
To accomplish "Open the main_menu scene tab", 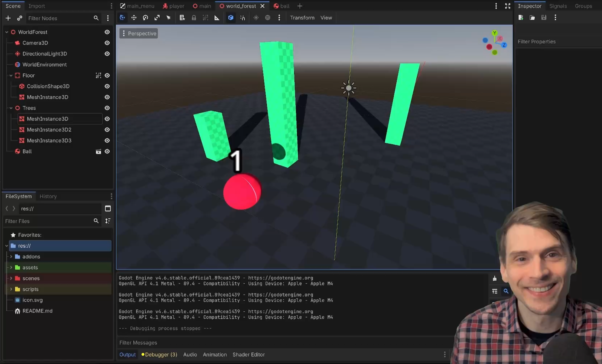I will click(x=137, y=6).
